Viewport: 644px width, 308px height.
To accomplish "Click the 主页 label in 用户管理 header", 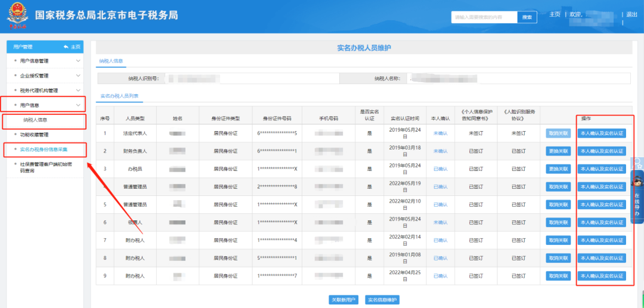I will pyautogui.click(x=76, y=47).
